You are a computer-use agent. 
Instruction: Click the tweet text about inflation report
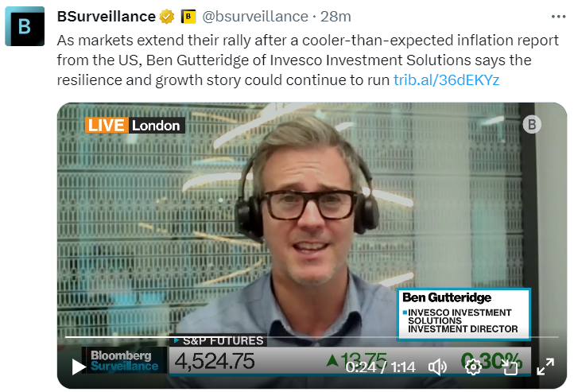(308, 60)
